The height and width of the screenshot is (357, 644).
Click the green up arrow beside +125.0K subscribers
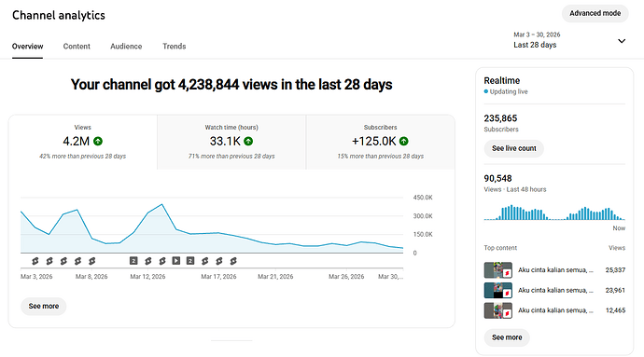[404, 141]
